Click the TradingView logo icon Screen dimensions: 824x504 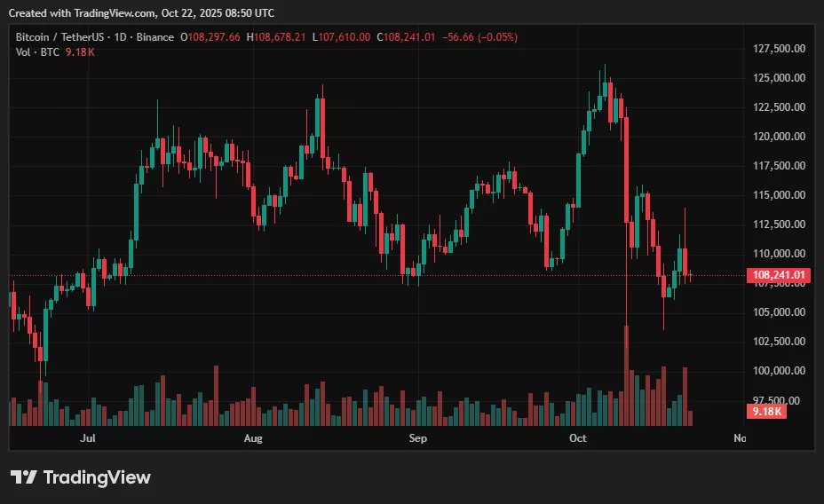[24, 477]
